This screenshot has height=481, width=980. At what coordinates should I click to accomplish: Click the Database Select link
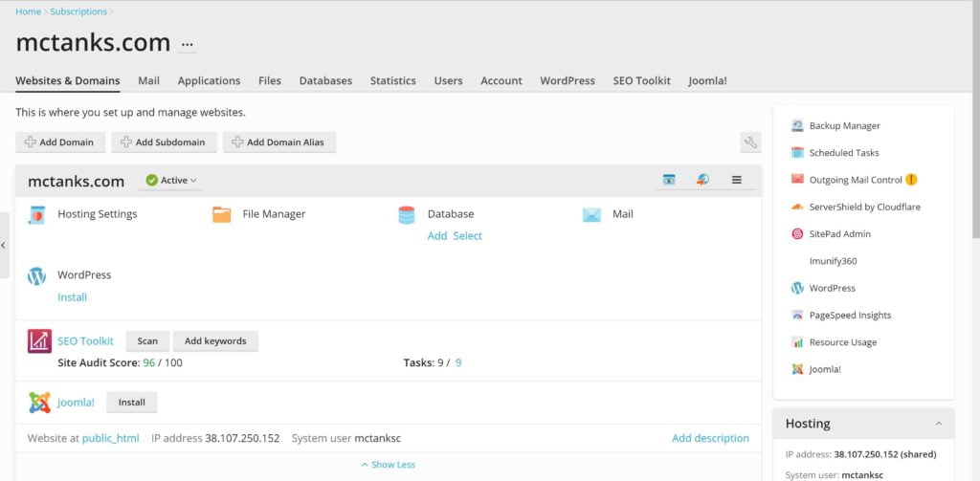(x=467, y=235)
